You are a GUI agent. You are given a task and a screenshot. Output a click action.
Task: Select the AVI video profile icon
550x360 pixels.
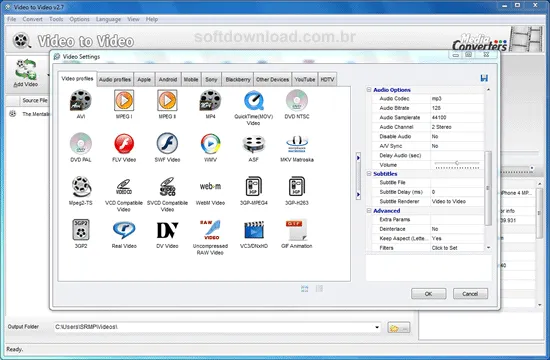(81, 100)
